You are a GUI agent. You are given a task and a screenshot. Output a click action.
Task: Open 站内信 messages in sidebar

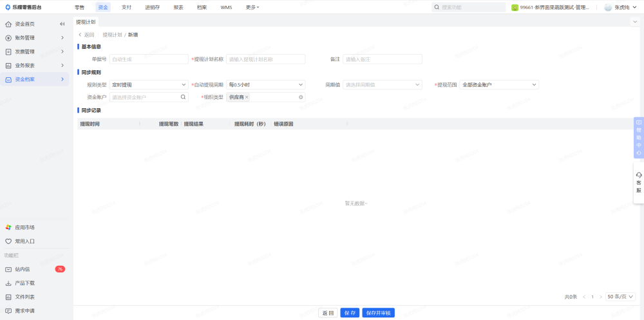click(x=23, y=269)
